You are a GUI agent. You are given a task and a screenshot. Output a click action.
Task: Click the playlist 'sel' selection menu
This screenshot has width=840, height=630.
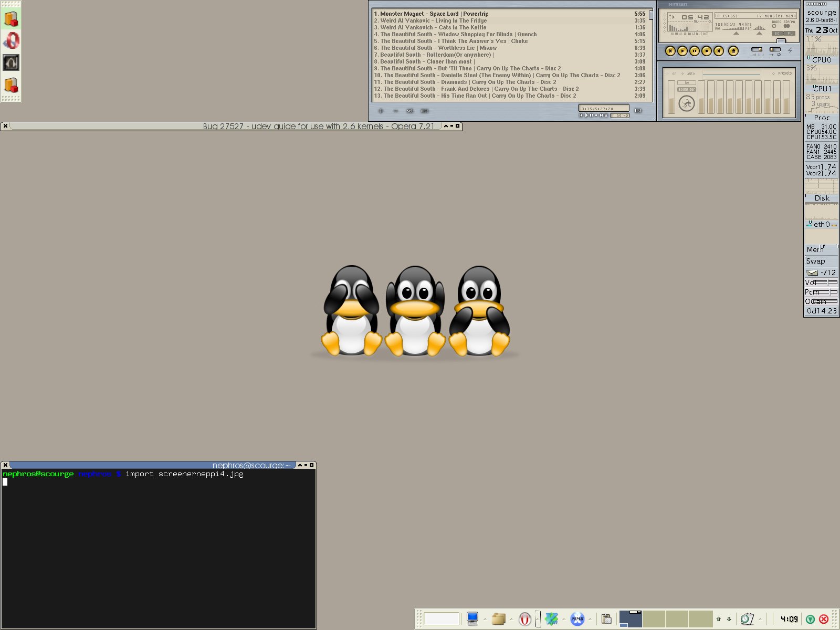pyautogui.click(x=410, y=111)
